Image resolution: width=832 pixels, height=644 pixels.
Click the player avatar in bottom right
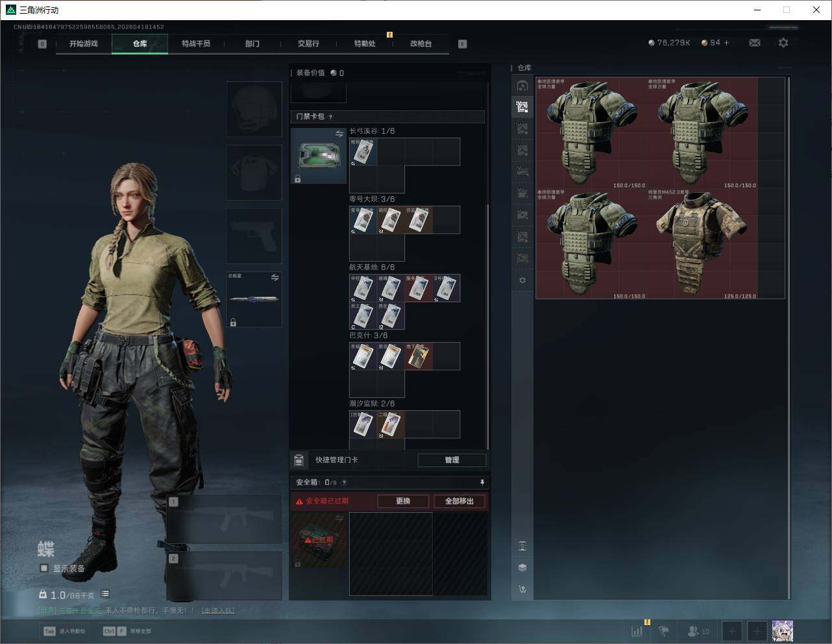point(783,631)
